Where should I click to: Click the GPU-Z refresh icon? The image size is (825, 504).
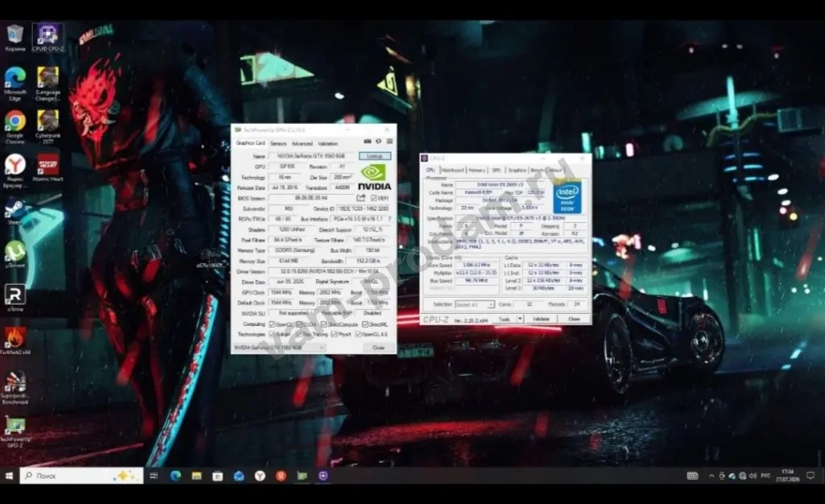[x=379, y=142]
